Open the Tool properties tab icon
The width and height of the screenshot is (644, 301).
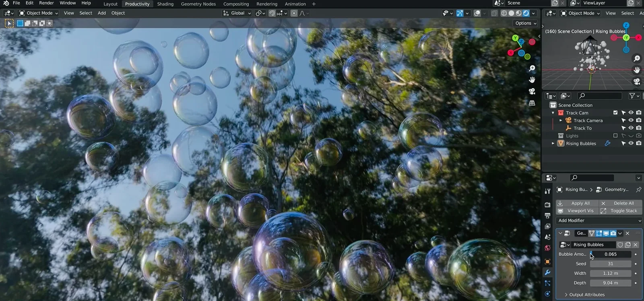coord(547,191)
